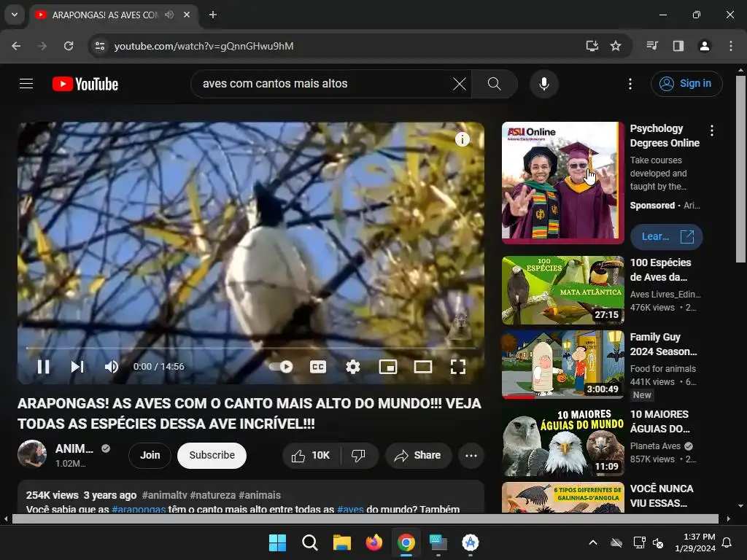This screenshot has width=747, height=560.
Task: Skip to the next video
Action: 77,367
